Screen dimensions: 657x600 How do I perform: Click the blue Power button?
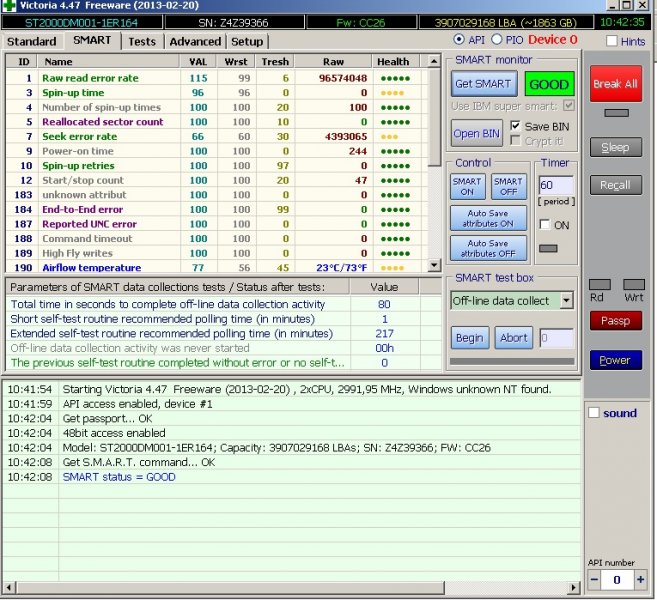coord(616,360)
